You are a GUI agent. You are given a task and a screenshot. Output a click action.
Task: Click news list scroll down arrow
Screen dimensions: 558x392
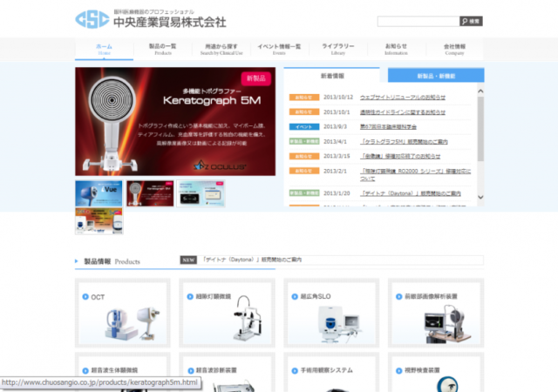point(480,197)
